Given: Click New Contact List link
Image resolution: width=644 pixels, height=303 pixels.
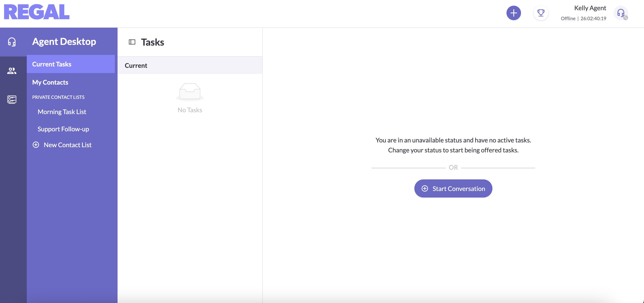Looking at the screenshot, I should (67, 145).
